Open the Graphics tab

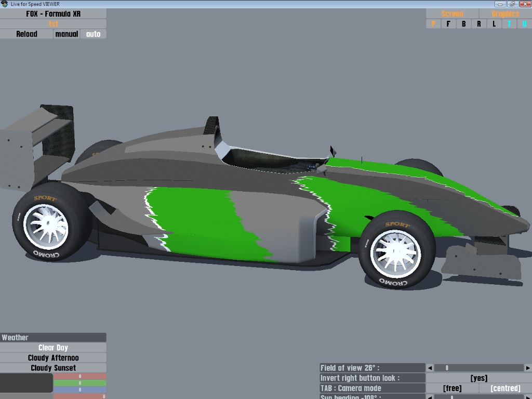pos(505,14)
